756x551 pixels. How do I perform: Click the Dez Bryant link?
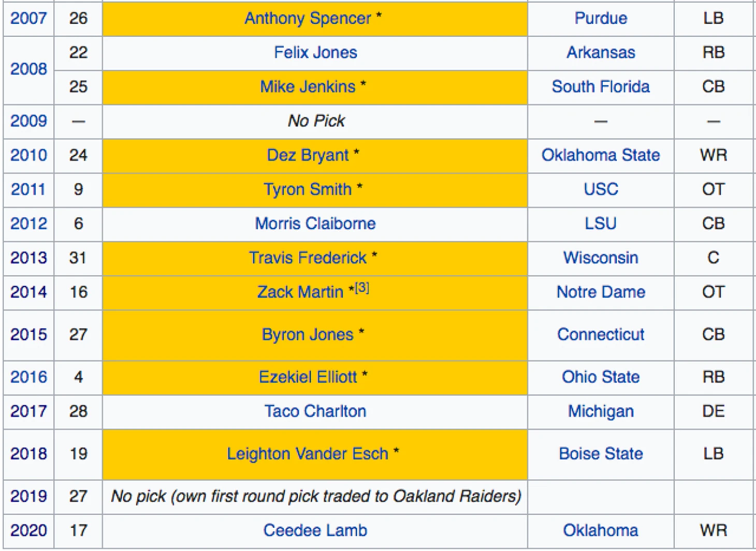click(308, 155)
